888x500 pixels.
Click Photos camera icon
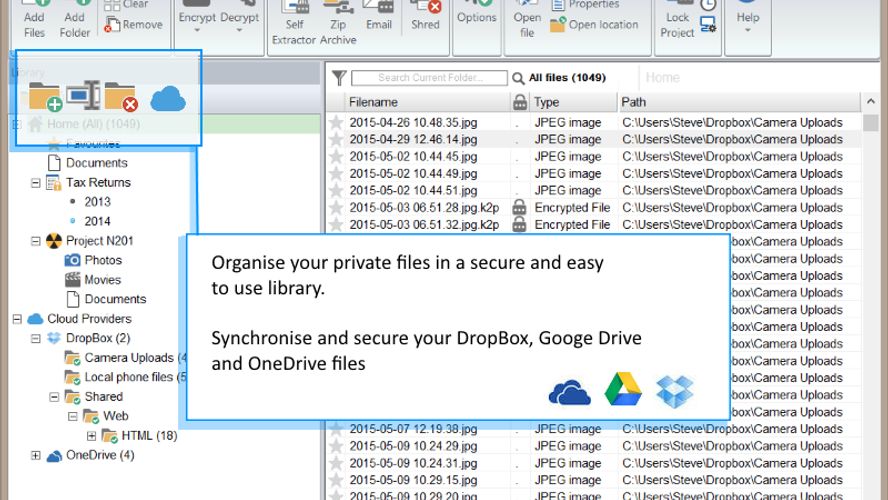coord(72,260)
